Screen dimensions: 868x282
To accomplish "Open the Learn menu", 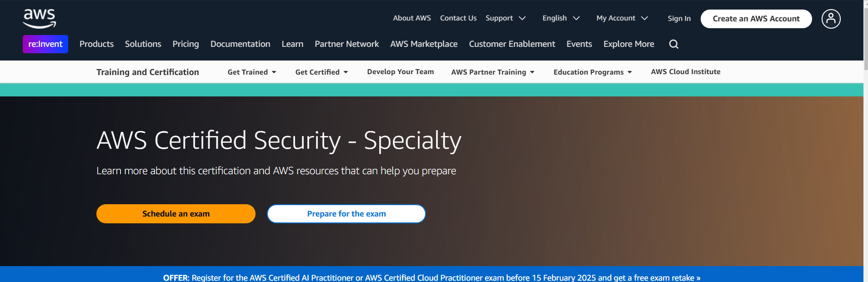I will (292, 44).
